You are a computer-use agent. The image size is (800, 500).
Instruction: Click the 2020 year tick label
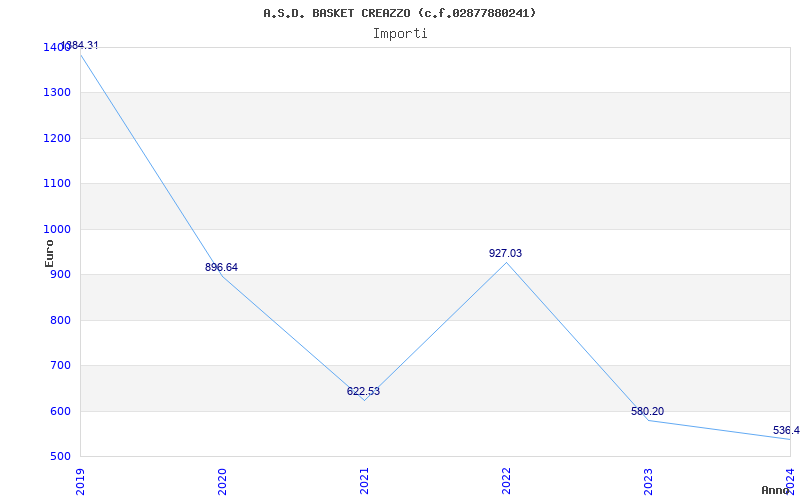click(x=222, y=481)
